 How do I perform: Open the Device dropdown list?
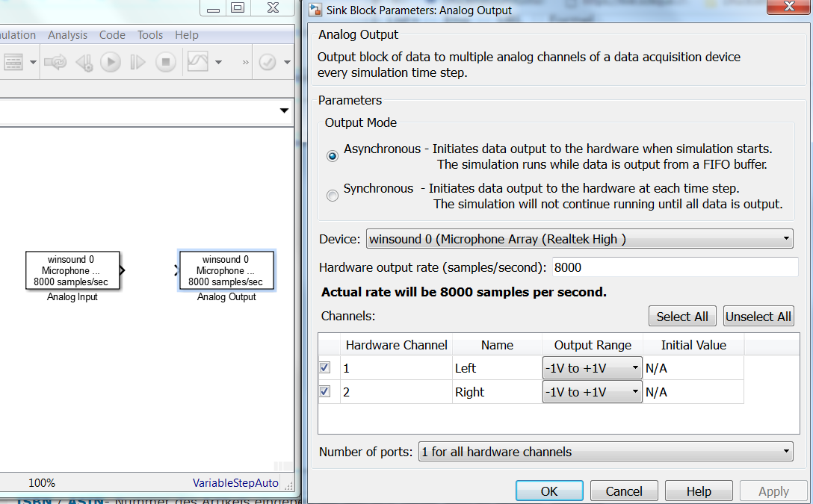(x=579, y=239)
